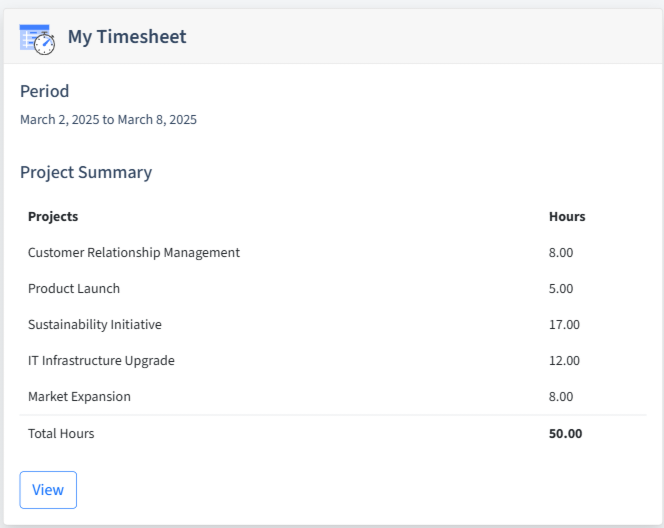The image size is (664, 528).
Task: Click the 5.00 hours for Product Launch
Action: click(x=561, y=288)
